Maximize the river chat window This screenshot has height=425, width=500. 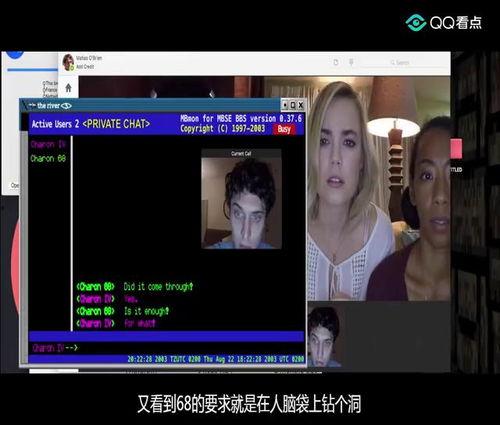pos(293,105)
